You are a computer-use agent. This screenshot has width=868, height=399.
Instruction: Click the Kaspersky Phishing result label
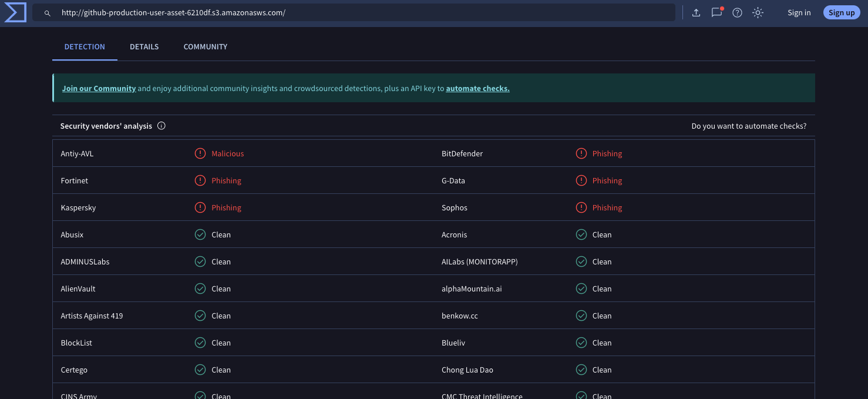226,207
